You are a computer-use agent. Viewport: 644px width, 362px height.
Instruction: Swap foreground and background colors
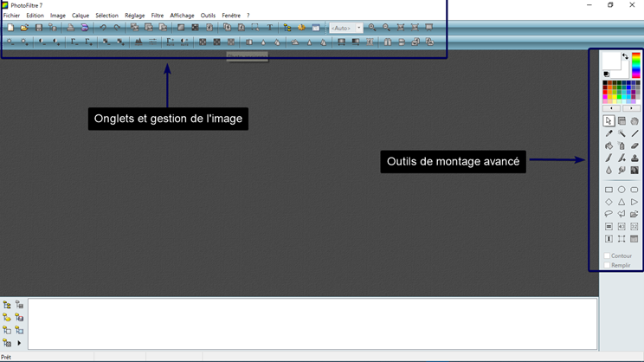click(x=626, y=57)
